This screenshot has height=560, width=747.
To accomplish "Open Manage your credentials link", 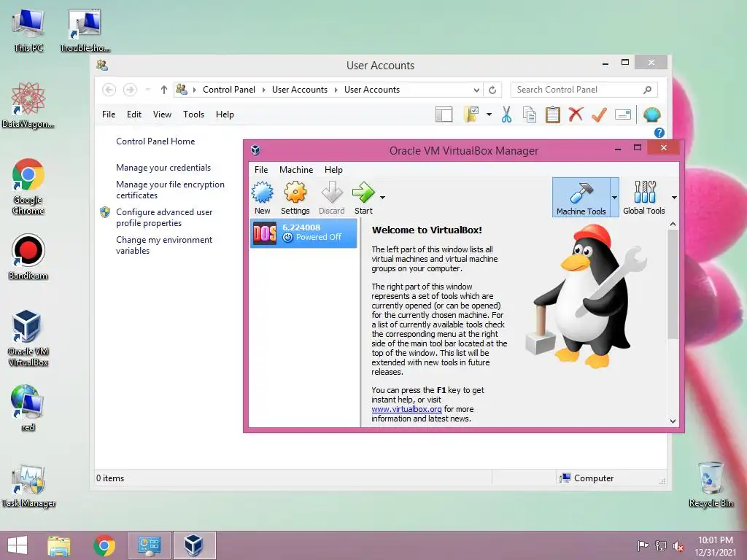I will click(163, 168).
